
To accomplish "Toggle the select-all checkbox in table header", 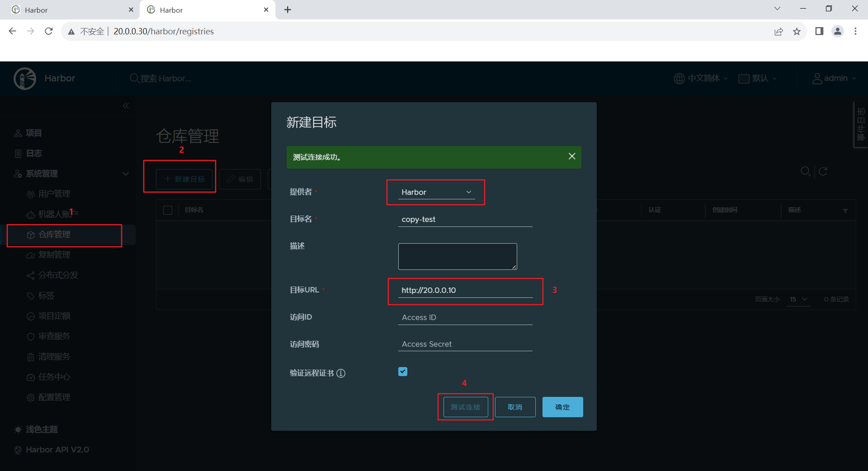I will tap(168, 210).
